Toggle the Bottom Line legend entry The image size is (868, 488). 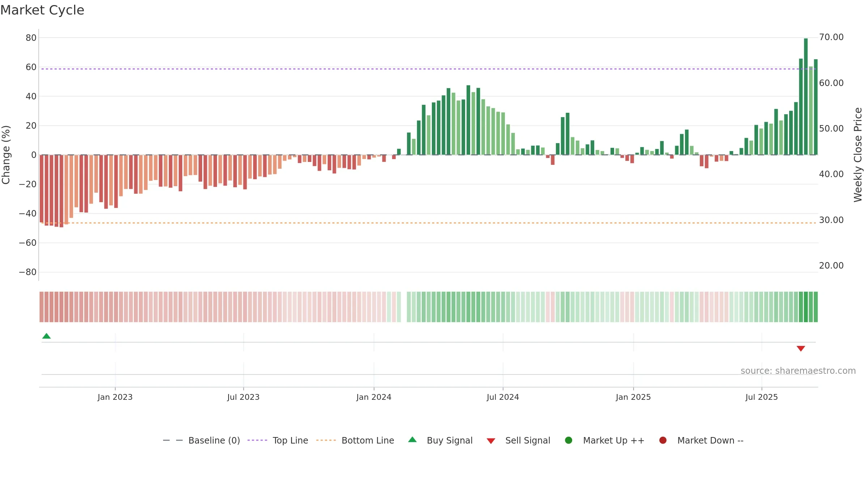(355, 440)
